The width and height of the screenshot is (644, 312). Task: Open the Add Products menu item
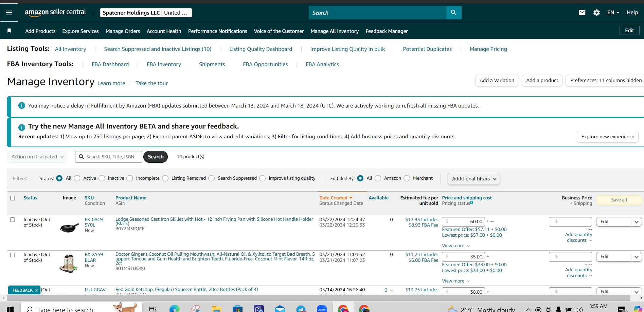coord(40,31)
